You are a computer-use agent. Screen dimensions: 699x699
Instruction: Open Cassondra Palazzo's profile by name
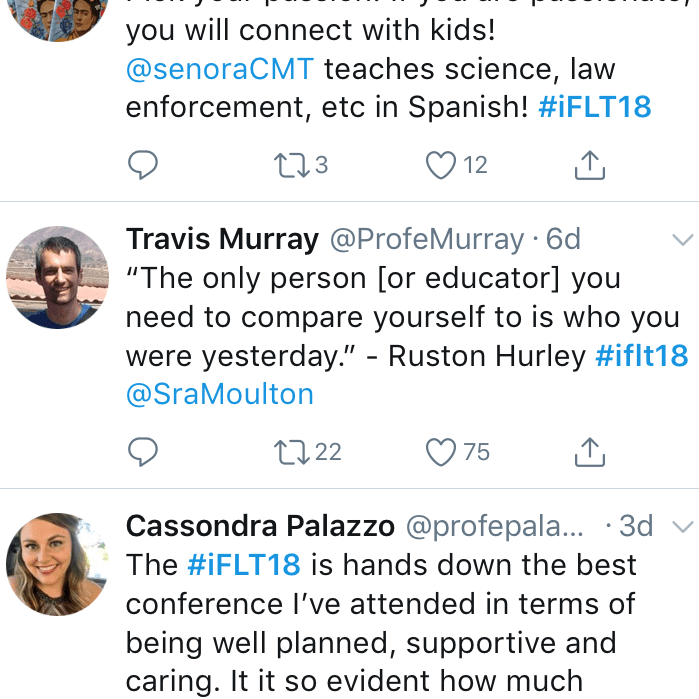coord(260,526)
